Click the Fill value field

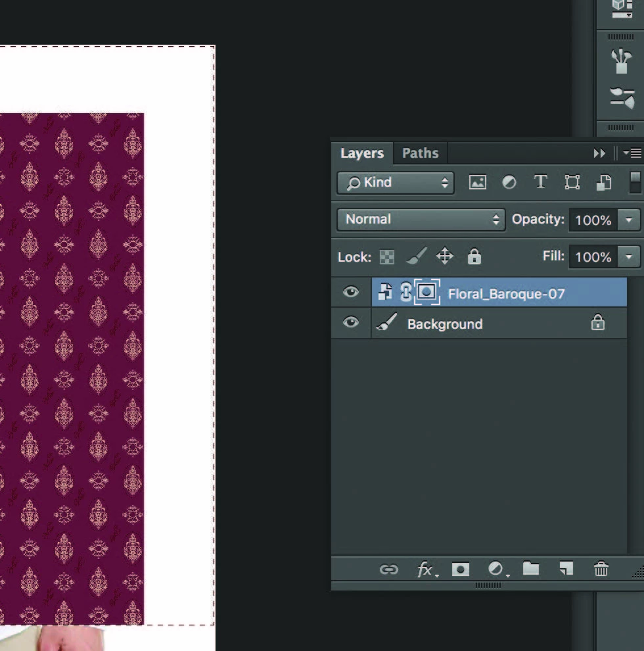(593, 257)
